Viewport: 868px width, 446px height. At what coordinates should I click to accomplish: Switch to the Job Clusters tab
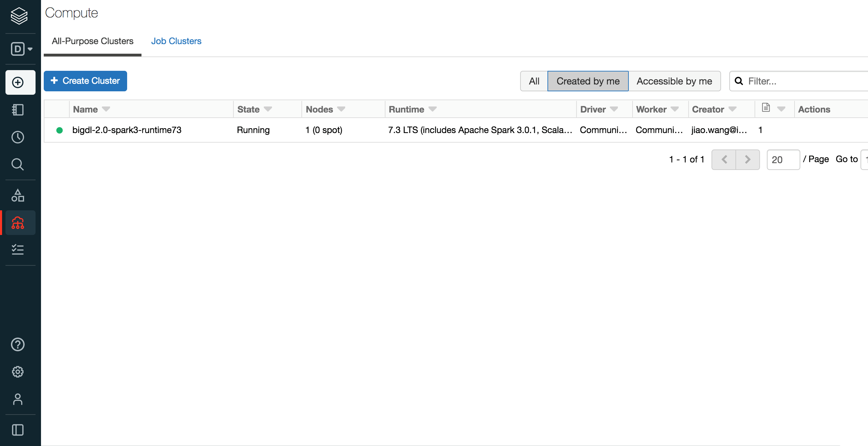tap(176, 41)
